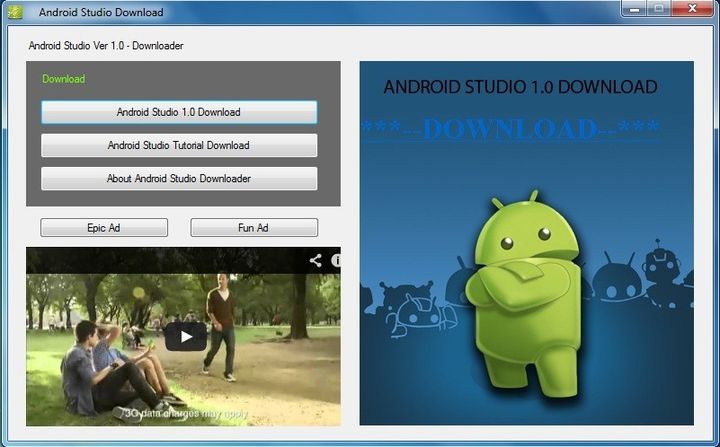Click the green Download label
Screen dimensions: 720x447
tap(64, 79)
